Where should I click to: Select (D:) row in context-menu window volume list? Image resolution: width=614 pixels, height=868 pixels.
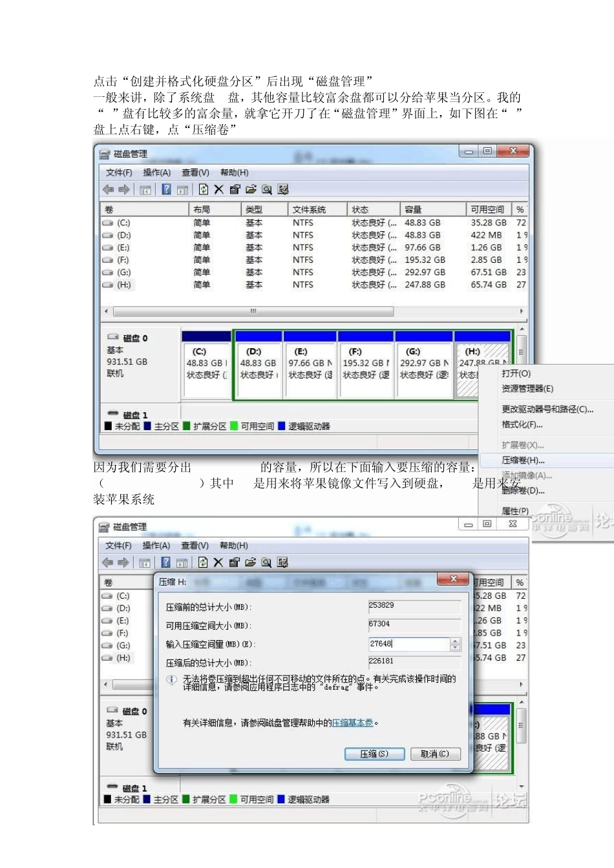tap(314, 235)
